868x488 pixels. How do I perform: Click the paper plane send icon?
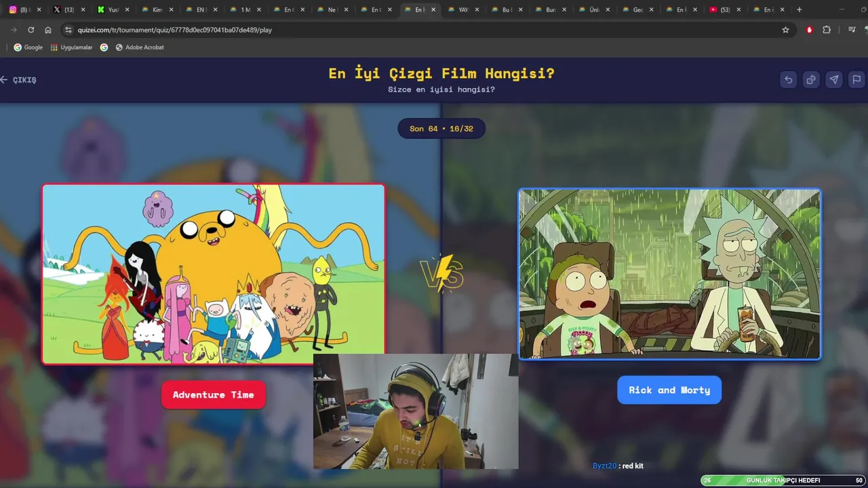pyautogui.click(x=834, y=79)
